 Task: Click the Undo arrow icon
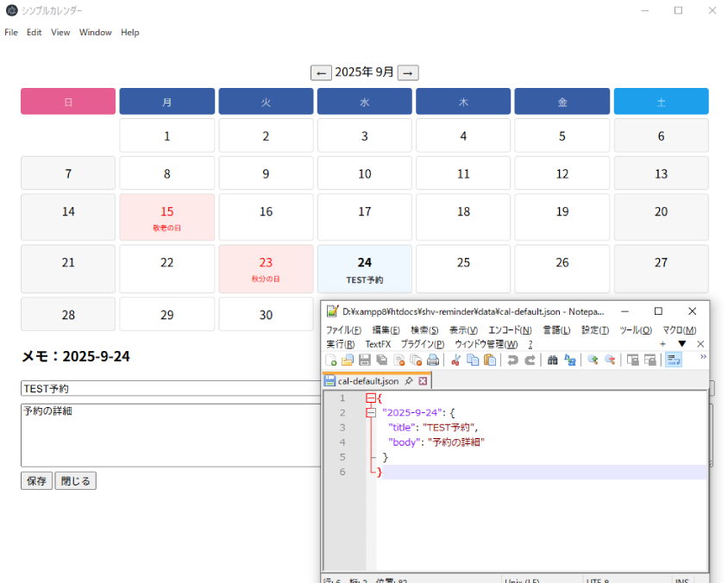512,360
